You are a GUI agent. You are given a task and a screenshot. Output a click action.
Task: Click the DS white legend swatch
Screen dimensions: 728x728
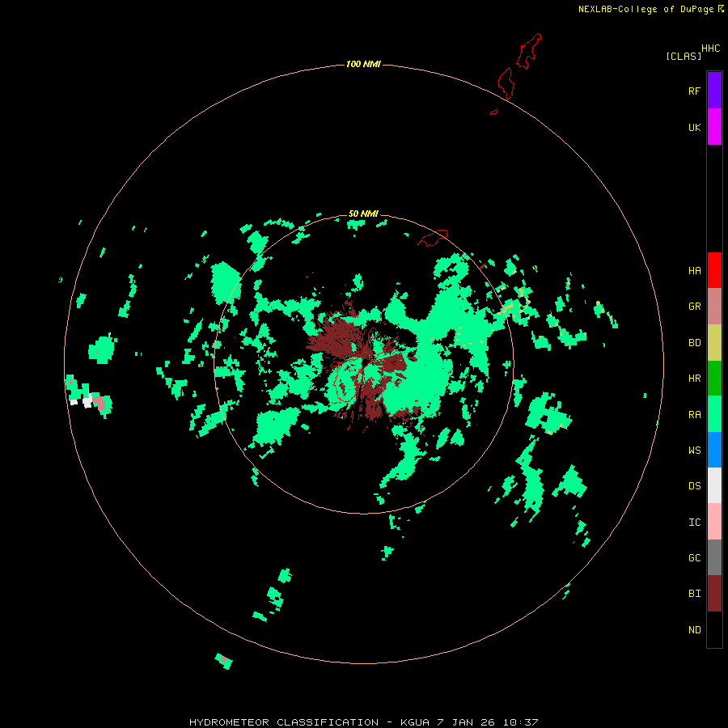714,485
